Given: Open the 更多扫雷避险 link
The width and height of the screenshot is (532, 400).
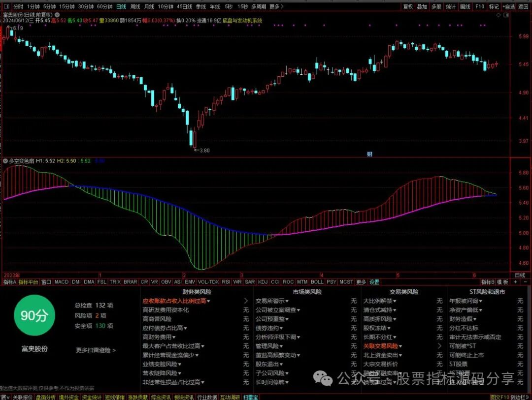Looking at the screenshot, I should click(x=96, y=350).
